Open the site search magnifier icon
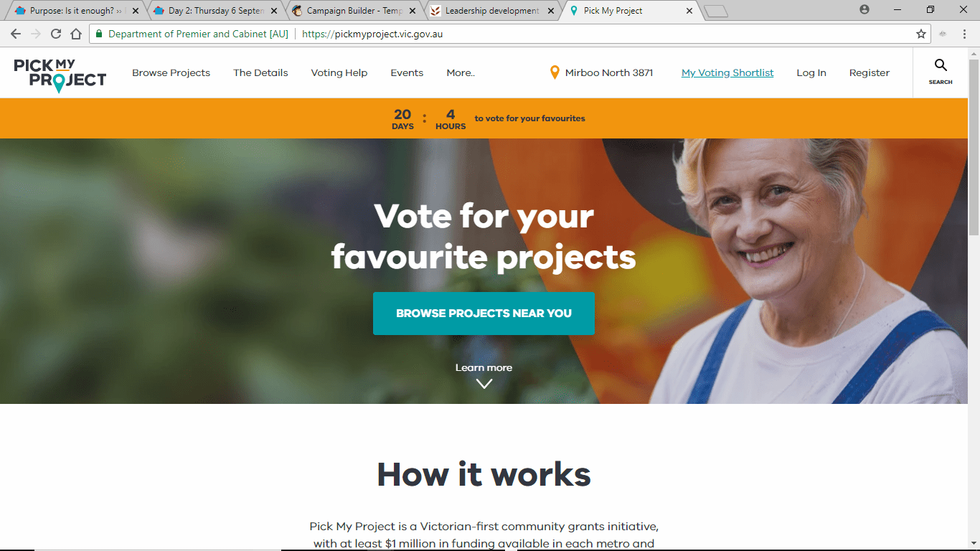The image size is (980, 551). [941, 65]
